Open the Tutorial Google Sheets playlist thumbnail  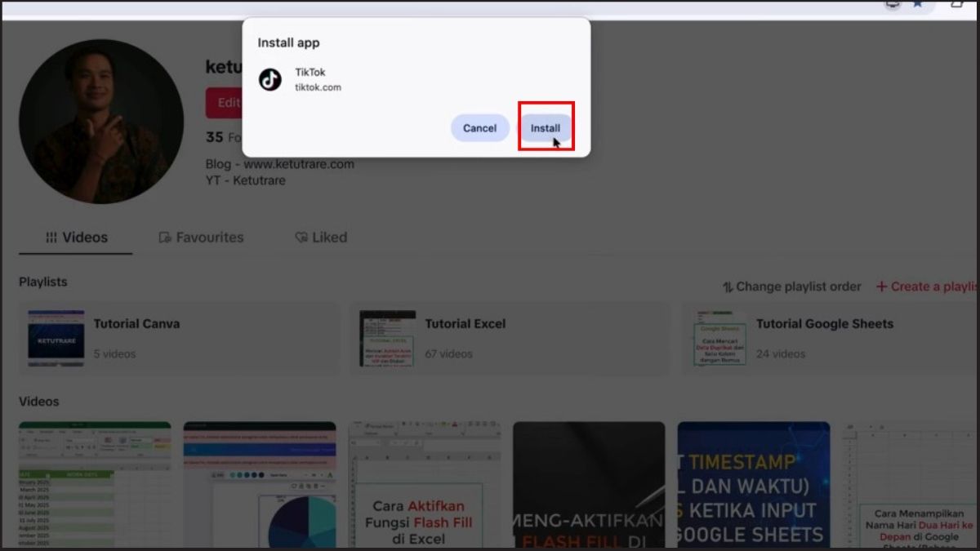[x=719, y=338]
